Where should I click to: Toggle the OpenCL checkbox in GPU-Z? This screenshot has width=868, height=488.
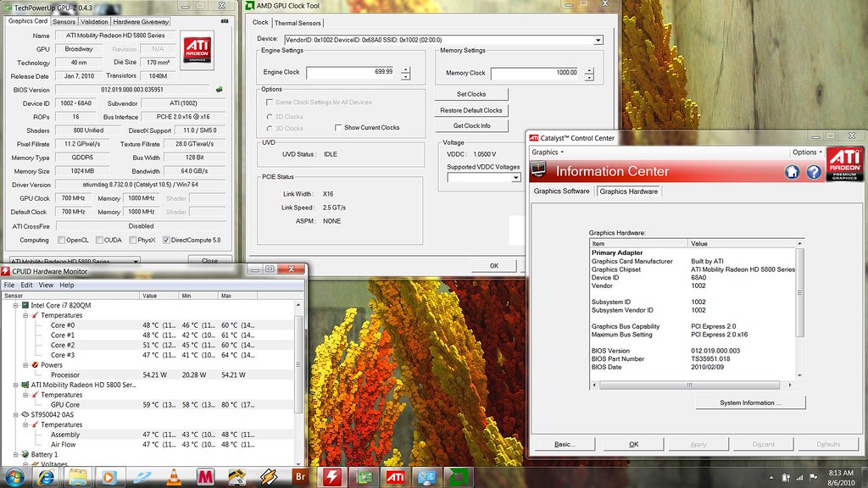coord(61,240)
